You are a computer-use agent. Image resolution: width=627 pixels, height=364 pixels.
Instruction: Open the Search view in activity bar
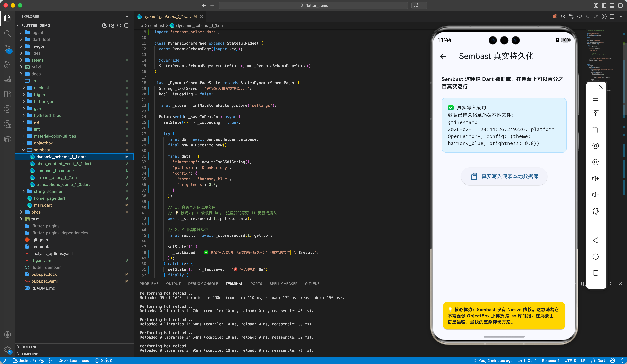point(8,33)
